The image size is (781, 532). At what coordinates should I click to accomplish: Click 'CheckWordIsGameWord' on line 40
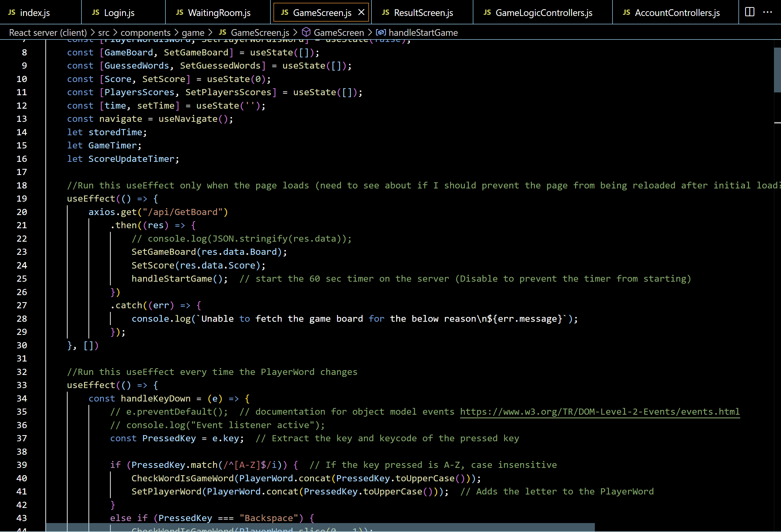[183, 479]
